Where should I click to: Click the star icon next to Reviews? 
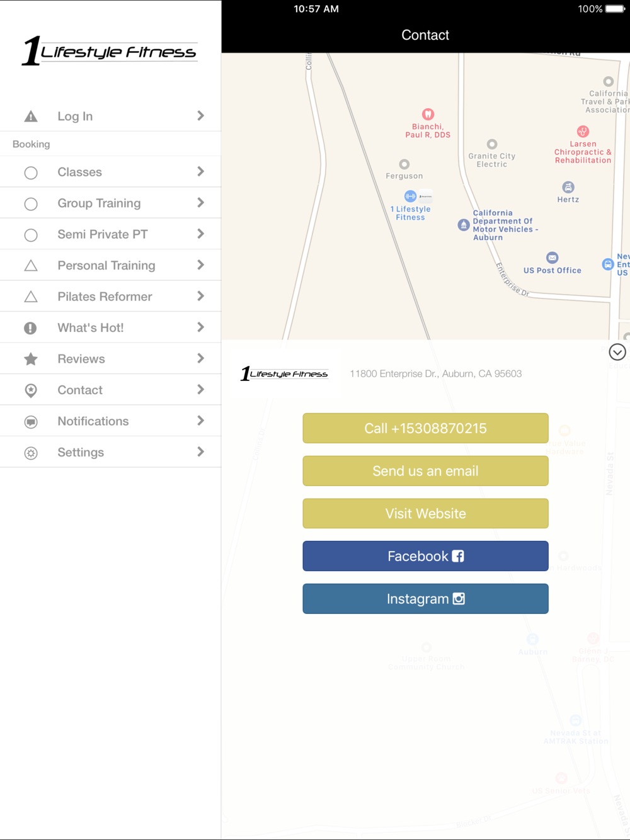tap(30, 359)
